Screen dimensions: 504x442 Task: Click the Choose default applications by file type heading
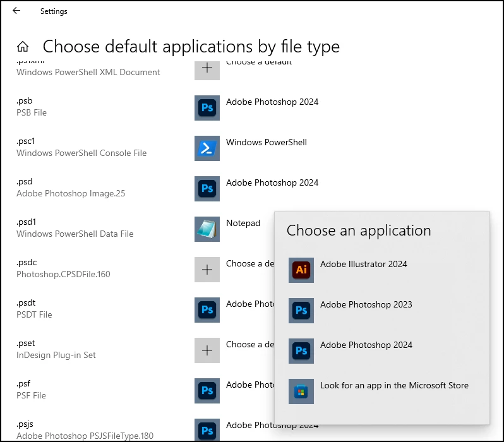[x=191, y=47]
